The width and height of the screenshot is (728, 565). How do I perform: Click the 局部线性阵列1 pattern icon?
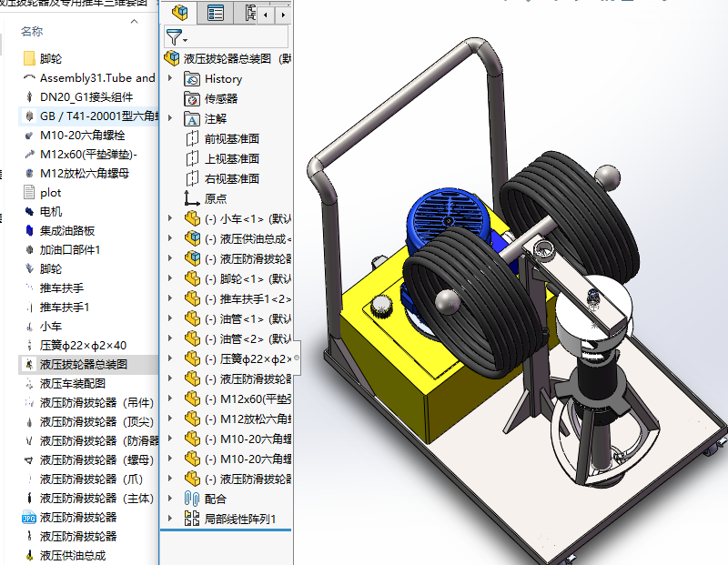click(192, 519)
